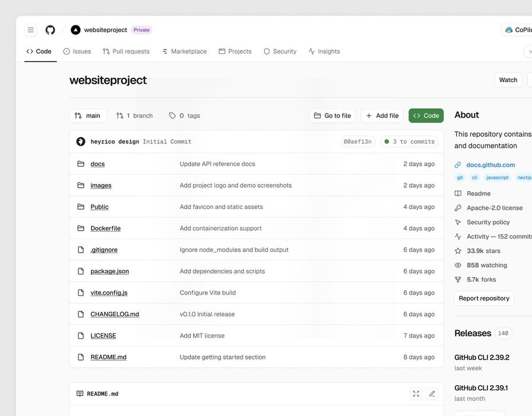Viewport: 532px width, 416px height.
Task: Switch to the Code tab
Action: [39, 51]
